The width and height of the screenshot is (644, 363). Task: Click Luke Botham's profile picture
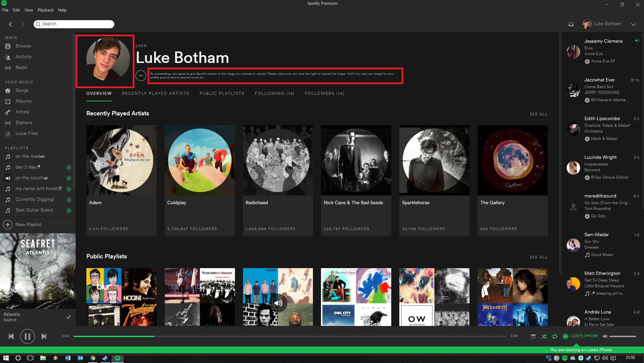[108, 59]
